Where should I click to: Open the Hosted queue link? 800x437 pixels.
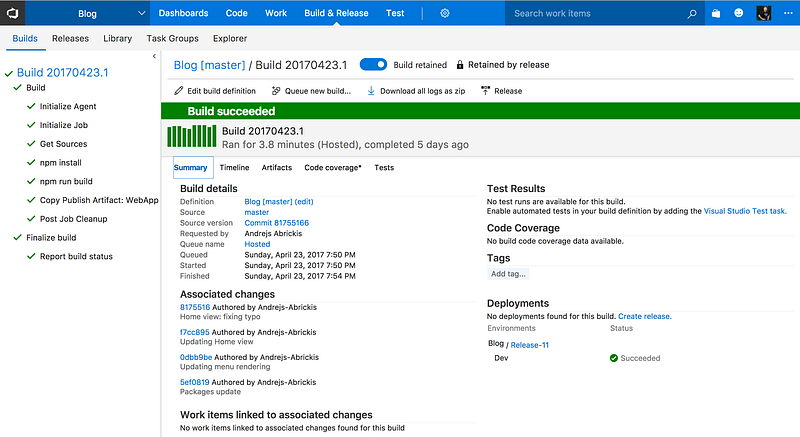pos(257,244)
